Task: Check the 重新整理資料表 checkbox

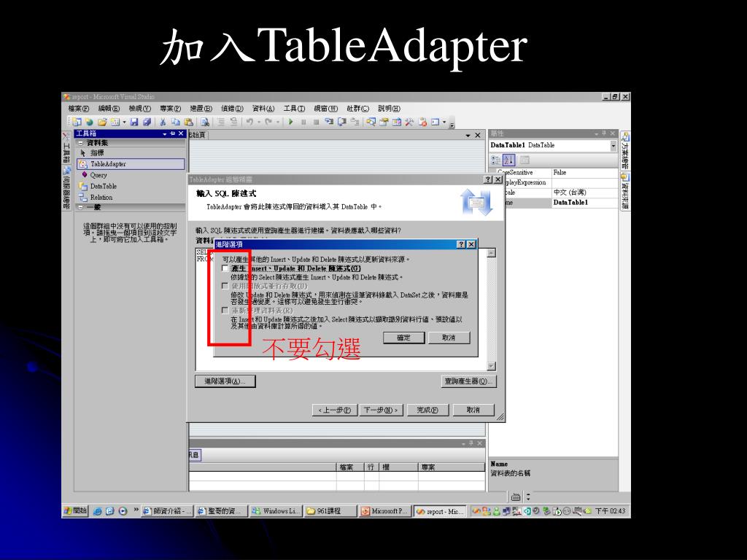Action: pyautogui.click(x=225, y=311)
